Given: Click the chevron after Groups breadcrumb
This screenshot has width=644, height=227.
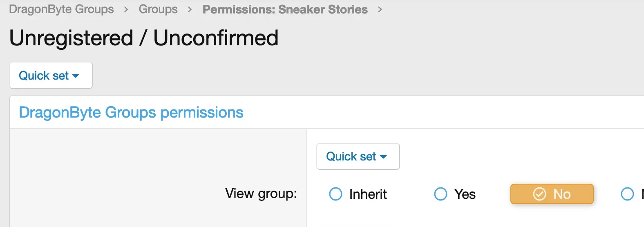Looking at the screenshot, I should pos(190,9).
